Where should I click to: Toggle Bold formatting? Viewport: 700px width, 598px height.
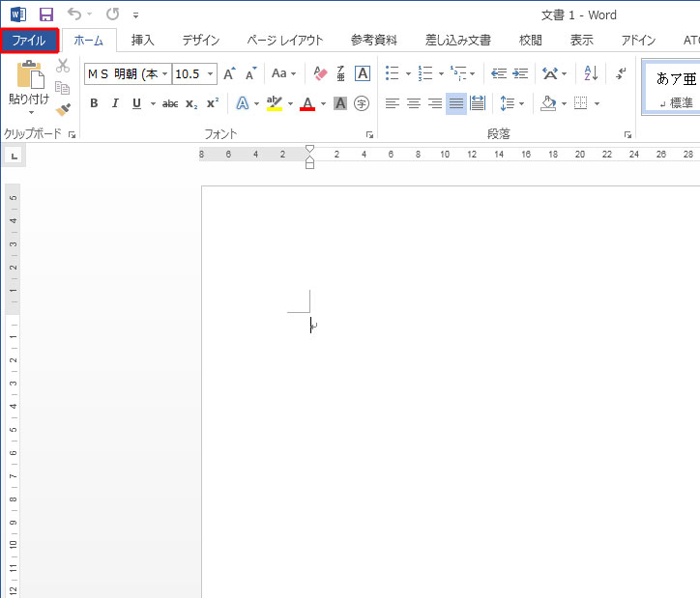[94, 103]
